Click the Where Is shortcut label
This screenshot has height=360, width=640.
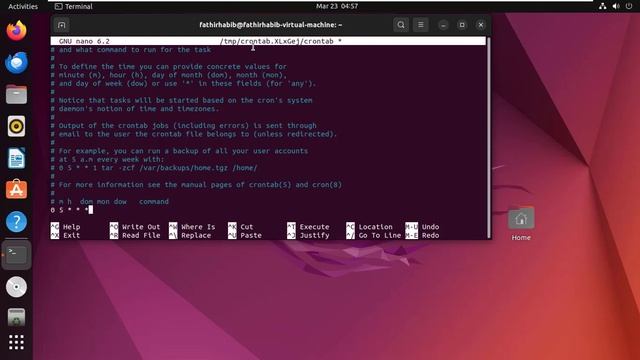tap(198, 227)
